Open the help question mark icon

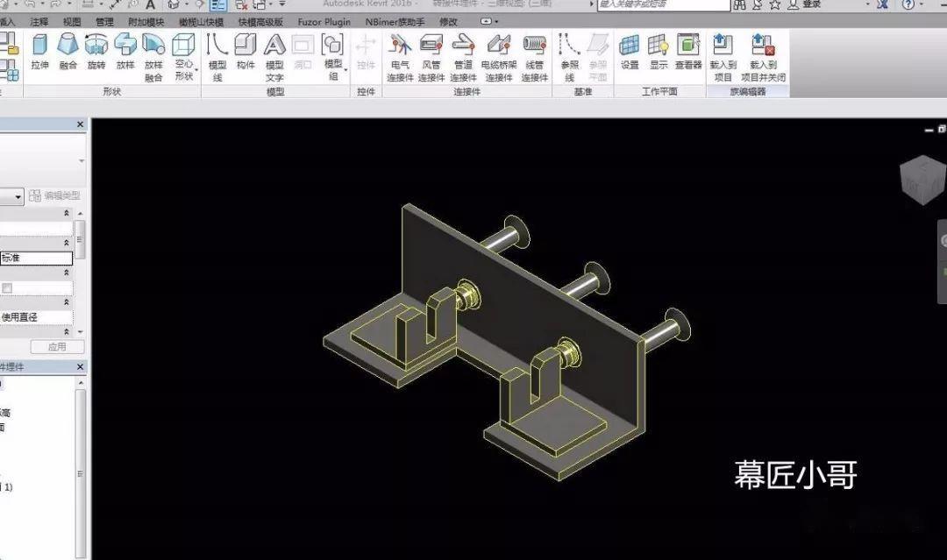(908, 5)
